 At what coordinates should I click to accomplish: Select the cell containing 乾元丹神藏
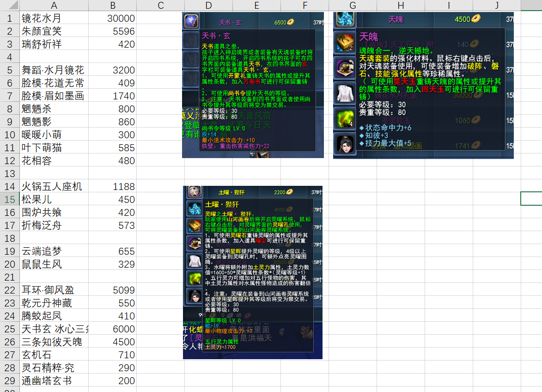[54, 303]
